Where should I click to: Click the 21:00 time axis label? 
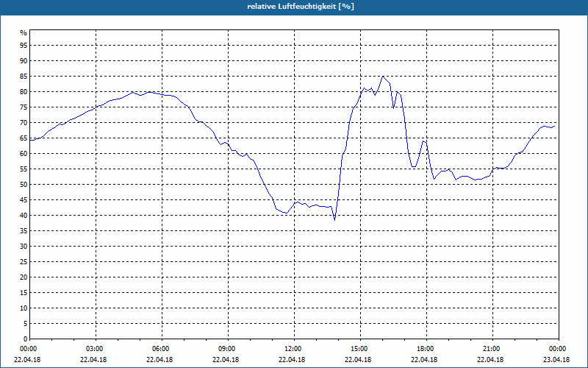(x=491, y=349)
